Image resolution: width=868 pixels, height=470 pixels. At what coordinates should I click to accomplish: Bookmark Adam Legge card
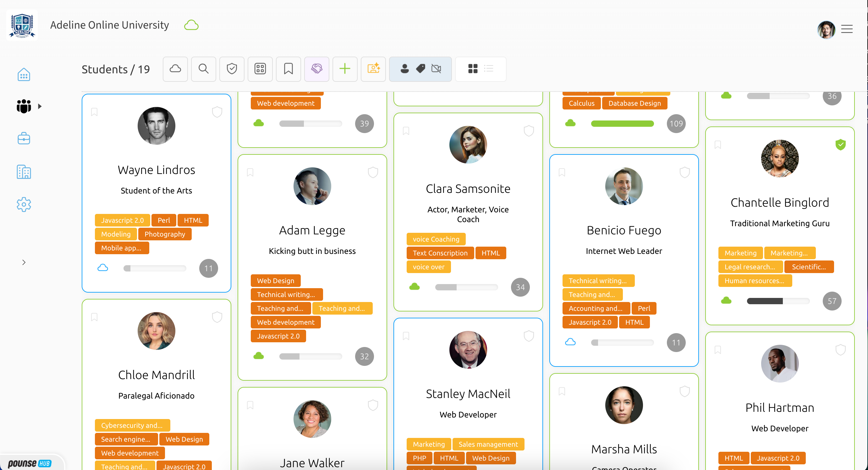click(250, 172)
